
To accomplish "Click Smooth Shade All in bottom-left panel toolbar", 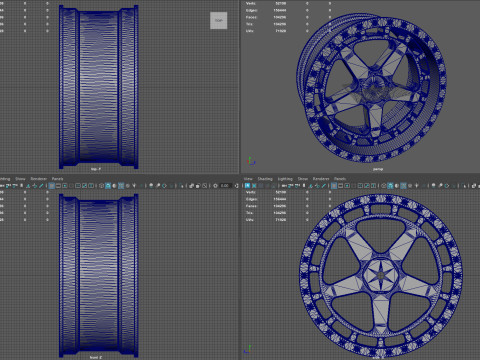I will tap(108, 186).
